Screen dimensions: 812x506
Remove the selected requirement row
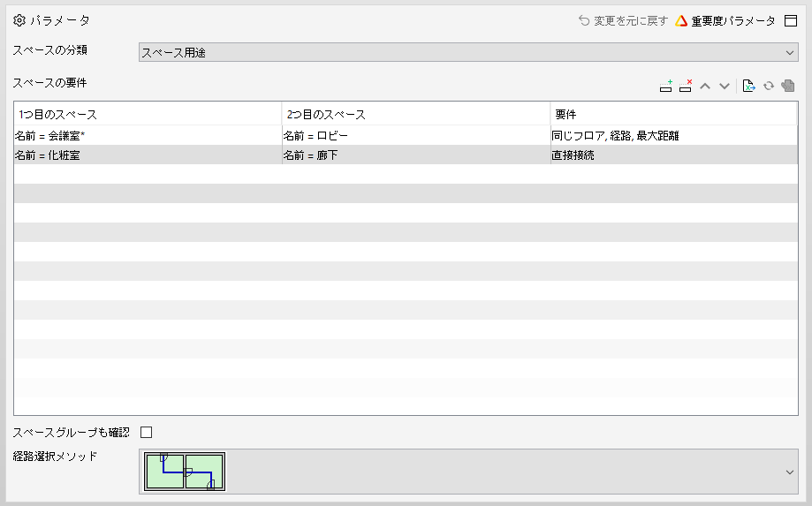(686, 86)
